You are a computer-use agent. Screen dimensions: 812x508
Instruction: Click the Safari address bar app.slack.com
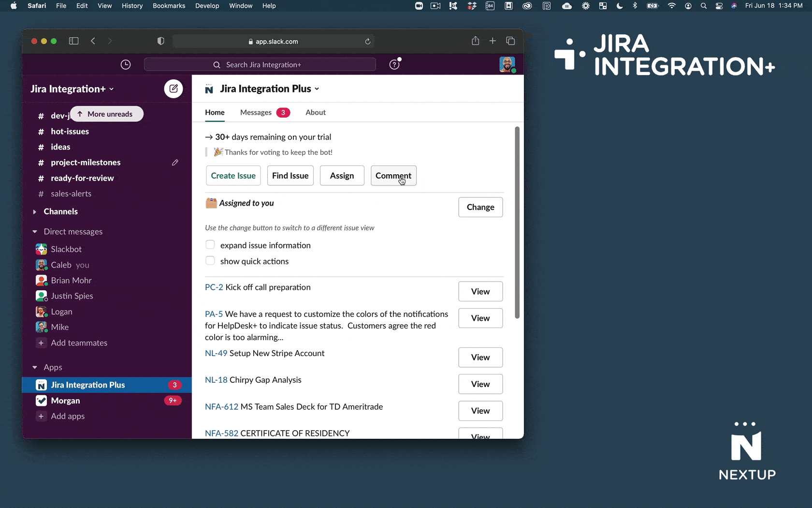(274, 42)
